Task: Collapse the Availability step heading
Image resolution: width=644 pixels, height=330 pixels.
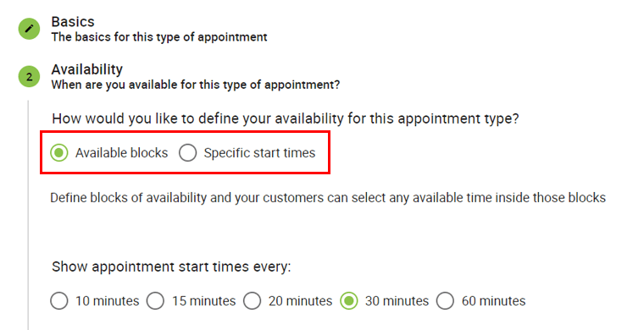Action: (x=86, y=69)
